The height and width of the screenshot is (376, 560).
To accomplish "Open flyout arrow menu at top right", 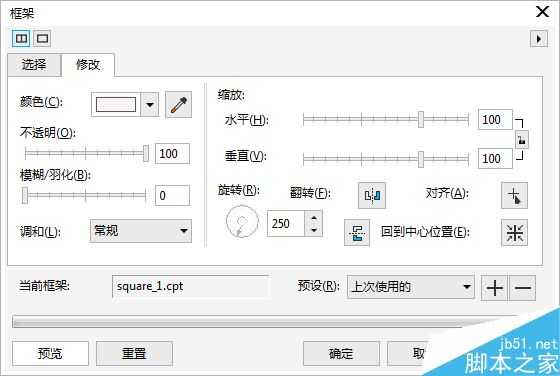I will (x=539, y=39).
